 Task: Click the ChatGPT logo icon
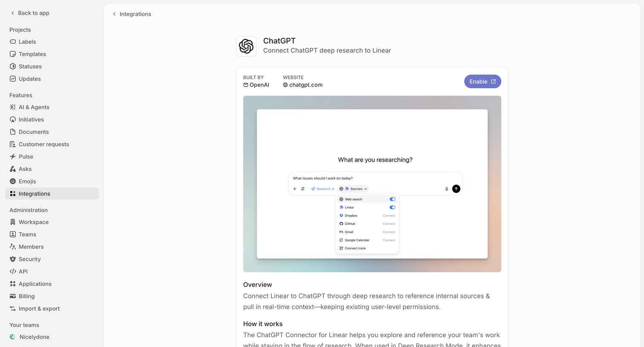coord(246,46)
